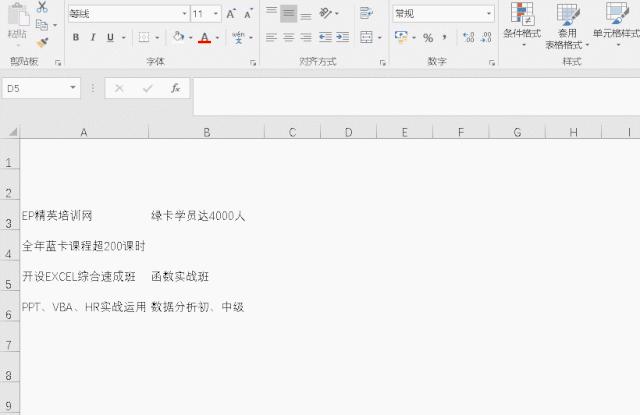640x415 pixels.
Task: Apply percent style
Action: pos(428,38)
